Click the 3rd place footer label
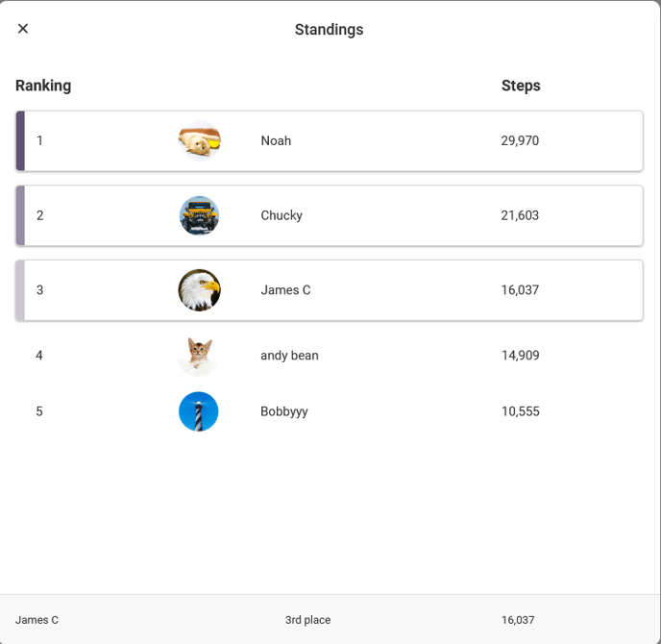The height and width of the screenshot is (644, 661). [307, 620]
